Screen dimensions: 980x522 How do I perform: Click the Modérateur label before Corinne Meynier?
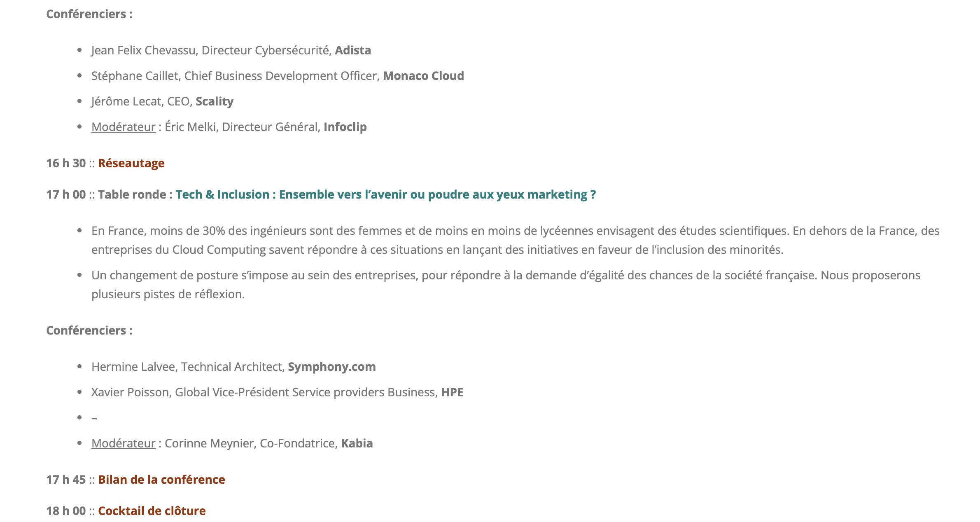124,443
